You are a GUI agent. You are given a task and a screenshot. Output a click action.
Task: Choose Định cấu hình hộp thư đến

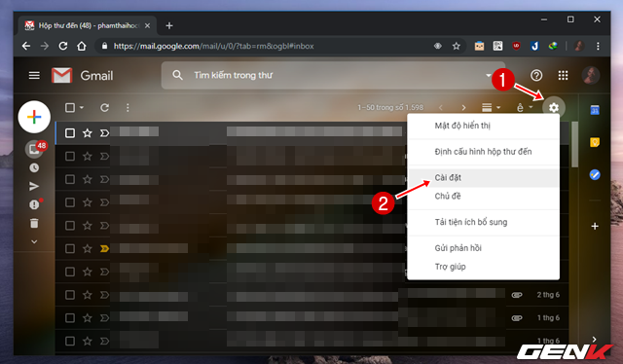click(484, 152)
